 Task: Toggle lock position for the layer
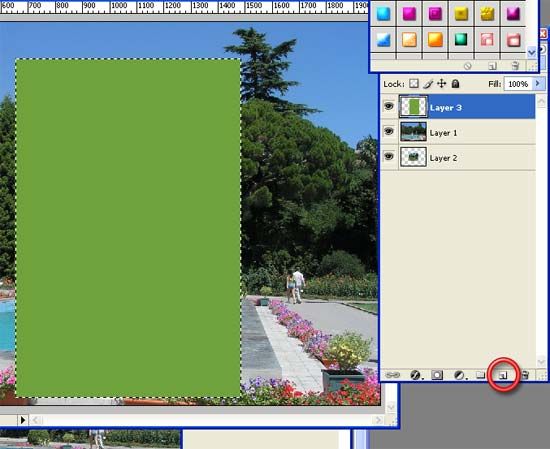[x=441, y=83]
